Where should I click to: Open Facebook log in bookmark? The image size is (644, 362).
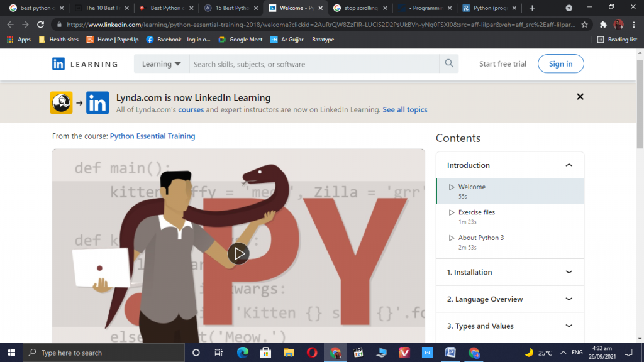tap(178, 40)
